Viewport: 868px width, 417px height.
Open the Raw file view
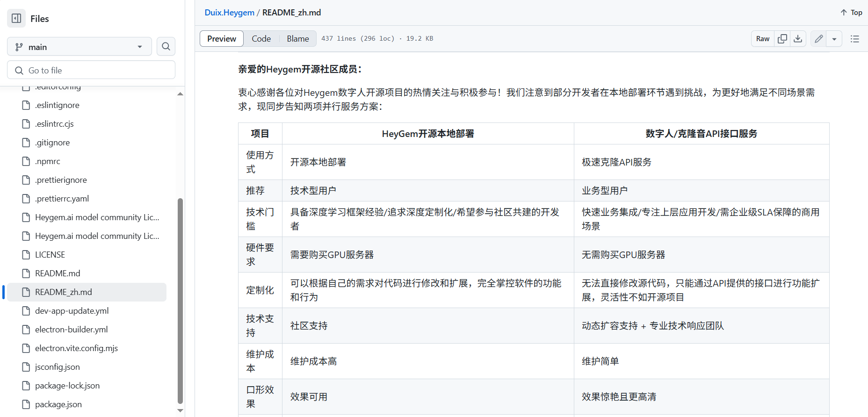[x=763, y=39]
